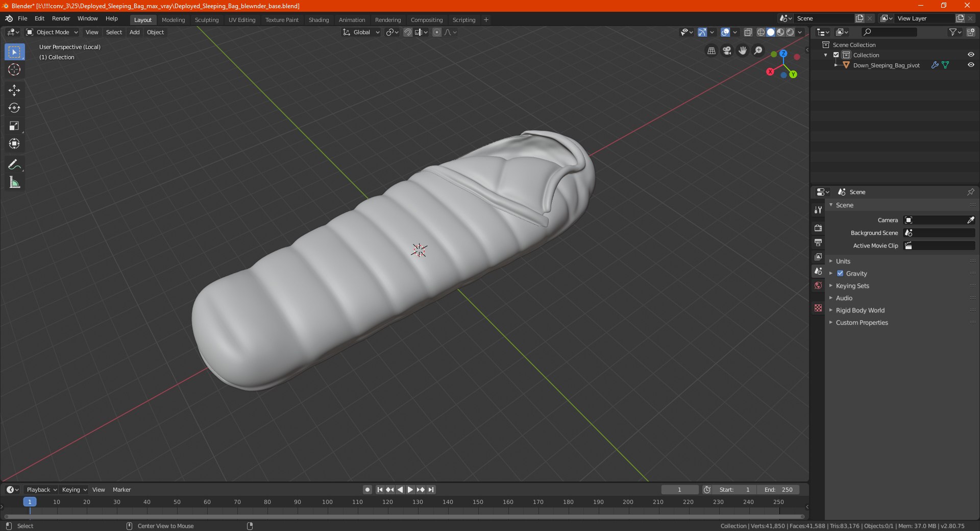Open the Active Tool properties tab

click(x=818, y=209)
